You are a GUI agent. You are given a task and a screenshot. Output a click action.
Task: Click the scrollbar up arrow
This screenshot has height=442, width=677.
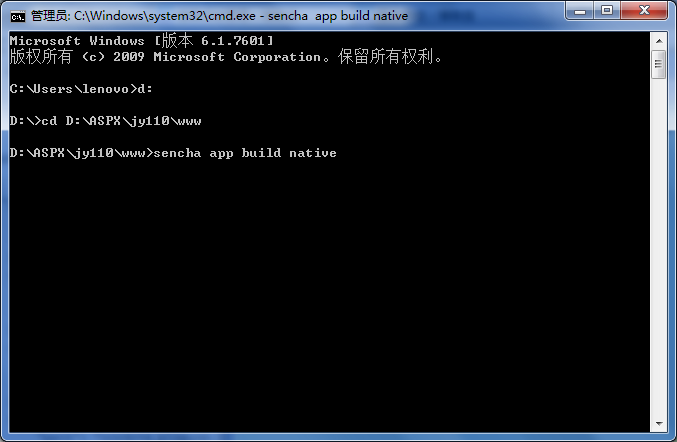(659, 41)
